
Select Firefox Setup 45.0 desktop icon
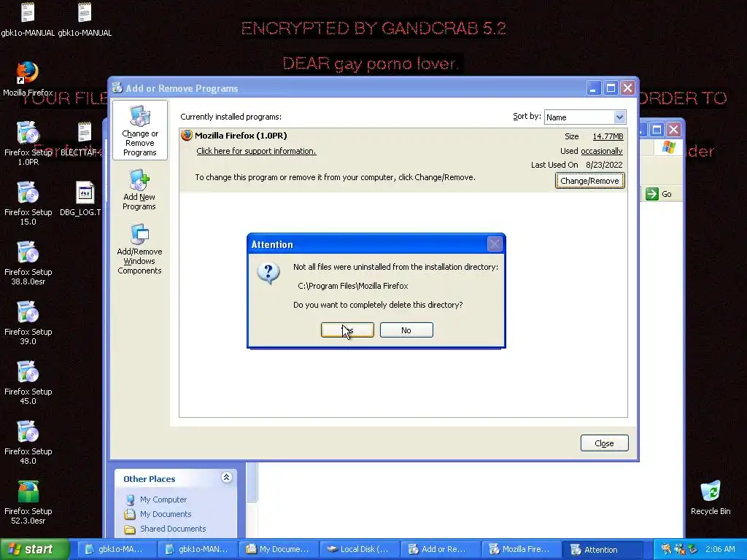(28, 382)
